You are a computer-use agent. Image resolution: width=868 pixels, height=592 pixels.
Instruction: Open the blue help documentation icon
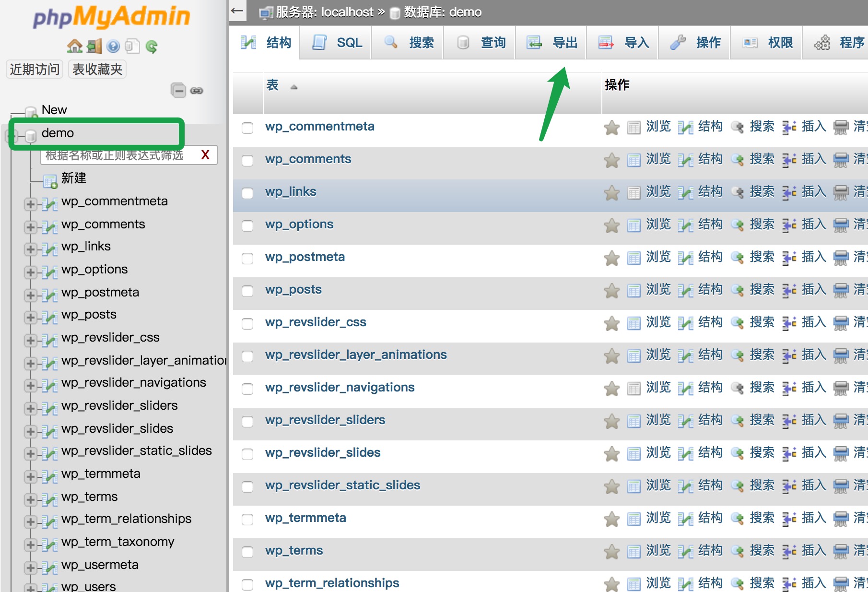(113, 46)
